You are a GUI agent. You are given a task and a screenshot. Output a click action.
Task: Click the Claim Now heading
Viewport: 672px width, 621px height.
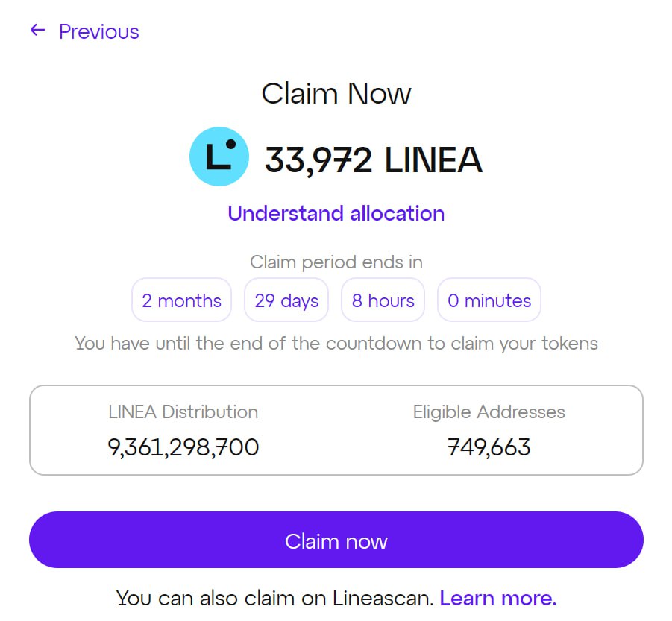pyautogui.click(x=336, y=93)
